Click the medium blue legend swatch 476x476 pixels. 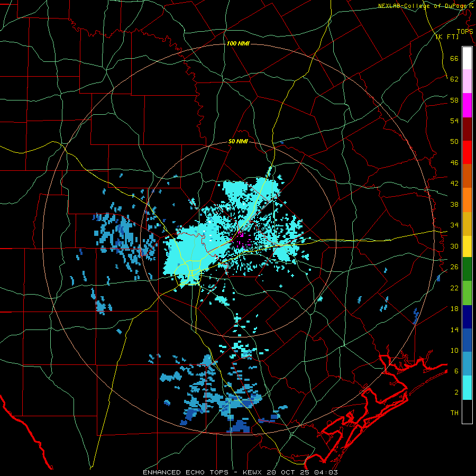pos(467,340)
